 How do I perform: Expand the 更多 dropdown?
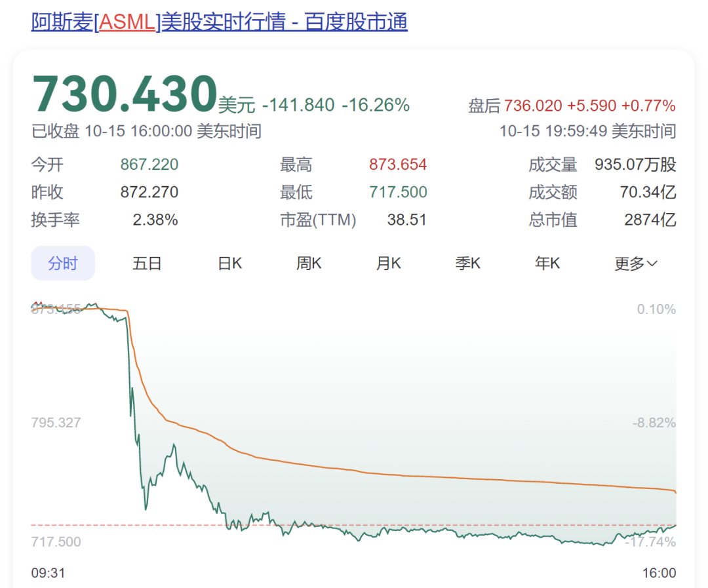635,263
